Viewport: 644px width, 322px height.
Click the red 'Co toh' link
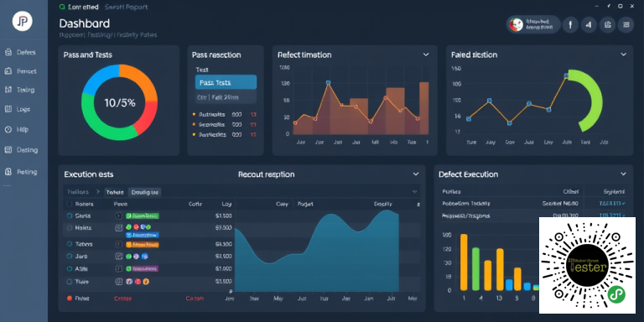tap(195, 299)
